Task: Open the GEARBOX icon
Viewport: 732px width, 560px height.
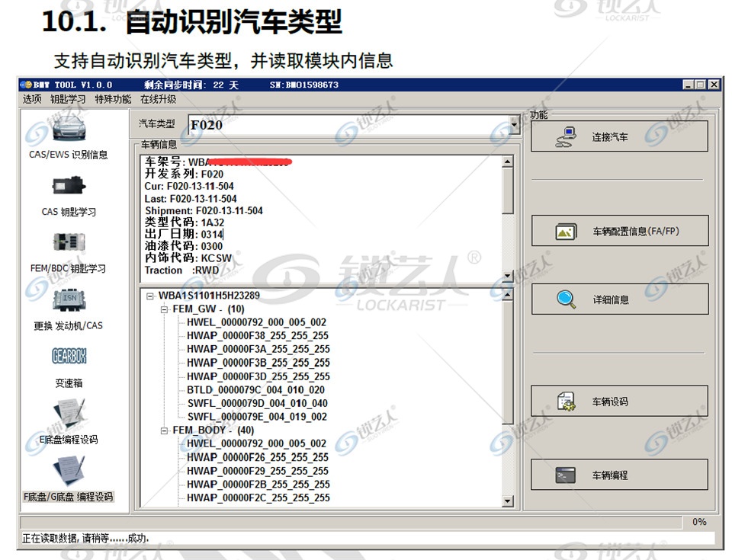Action: click(x=69, y=356)
